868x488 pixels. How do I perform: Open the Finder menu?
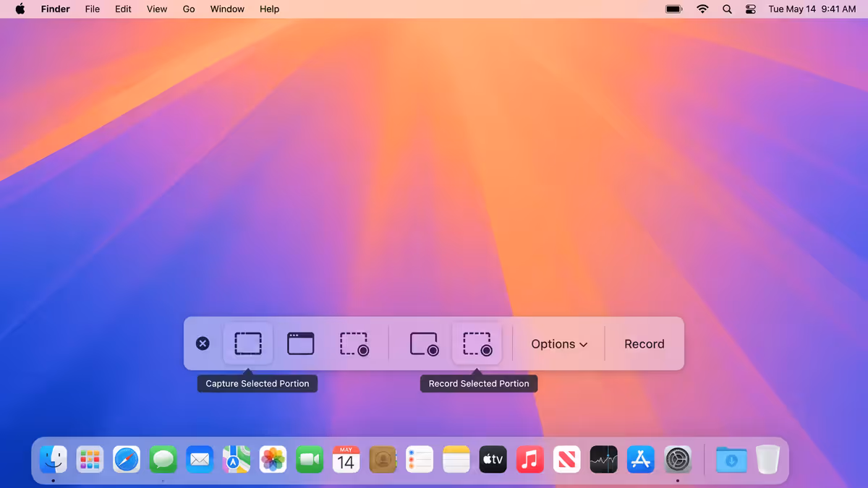coord(55,9)
